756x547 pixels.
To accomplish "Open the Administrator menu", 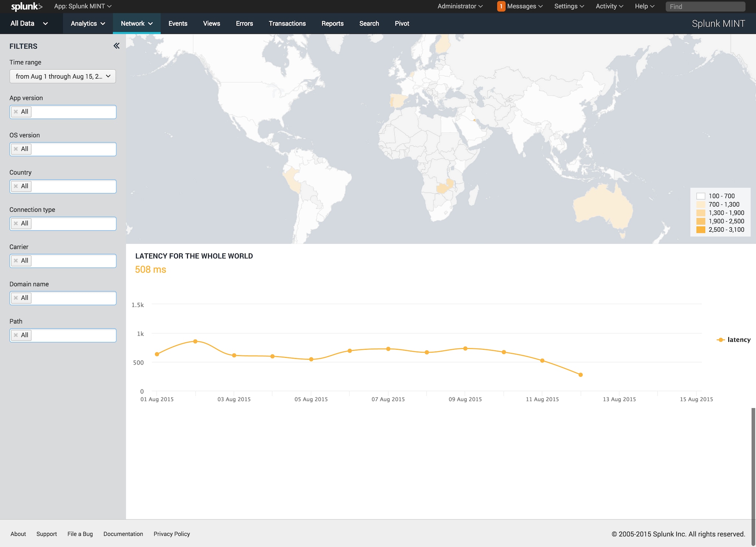I will point(460,6).
